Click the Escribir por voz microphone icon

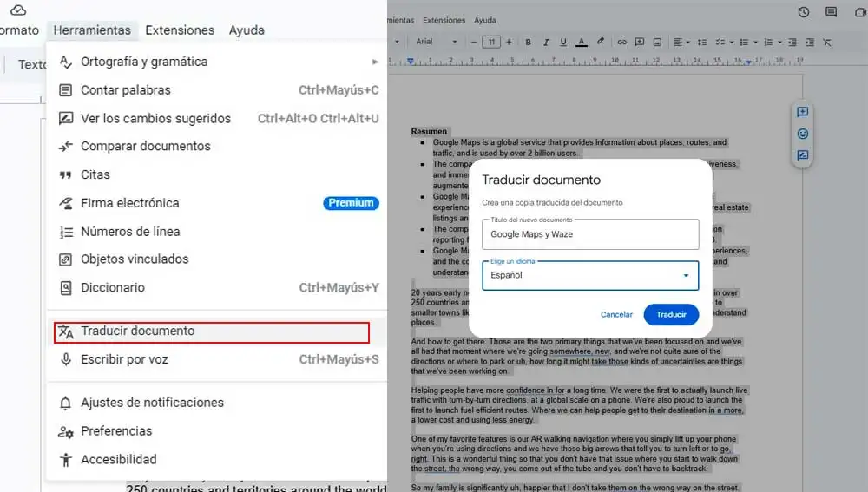click(x=65, y=360)
